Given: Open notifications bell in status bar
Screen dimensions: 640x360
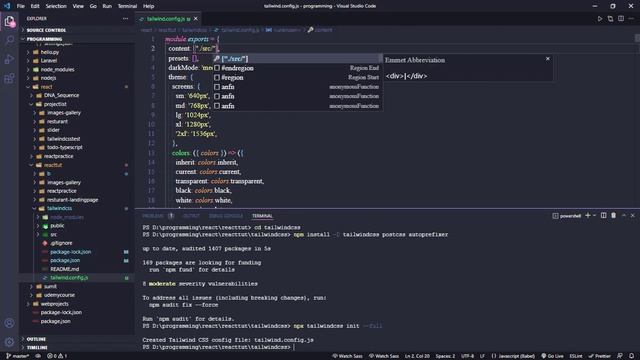Looking at the screenshot, I should click(x=631, y=356).
